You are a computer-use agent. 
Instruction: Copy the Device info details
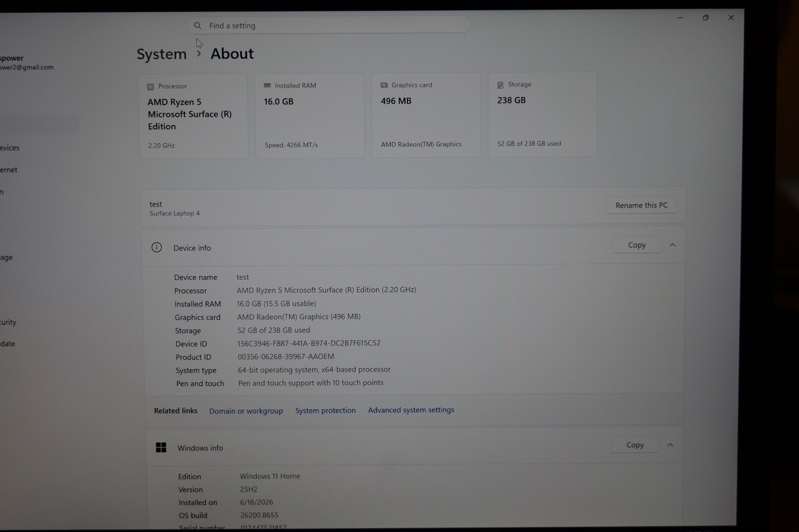(x=637, y=245)
